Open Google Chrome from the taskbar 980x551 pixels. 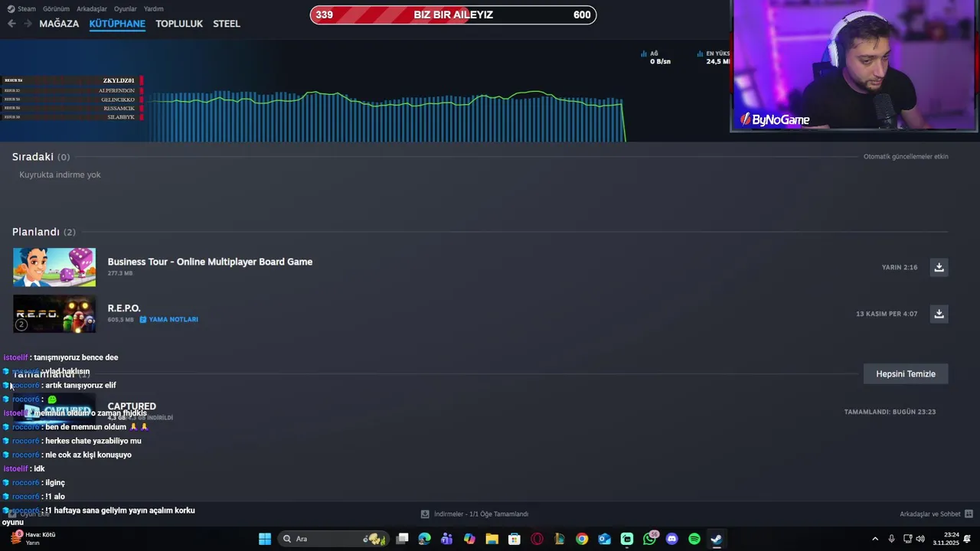point(582,539)
